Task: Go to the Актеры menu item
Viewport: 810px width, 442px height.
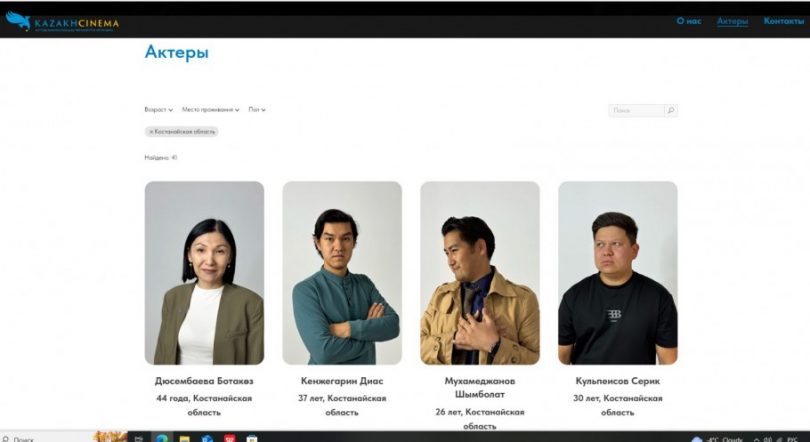Action: click(732, 21)
